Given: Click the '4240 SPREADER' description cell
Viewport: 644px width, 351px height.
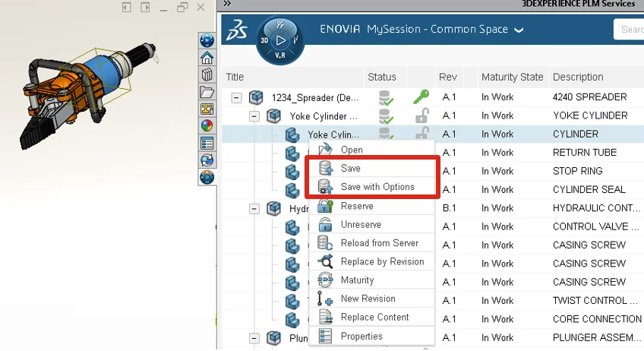Looking at the screenshot, I should [x=590, y=97].
